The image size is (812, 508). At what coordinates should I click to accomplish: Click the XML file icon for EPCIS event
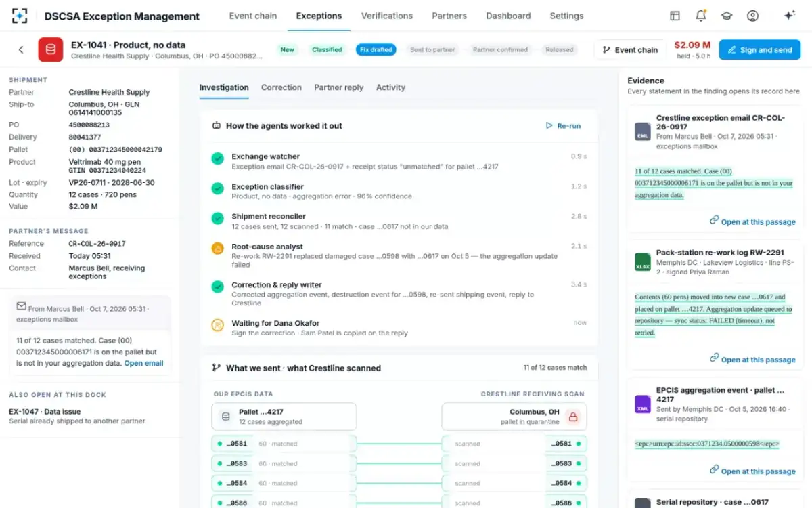coord(643,404)
